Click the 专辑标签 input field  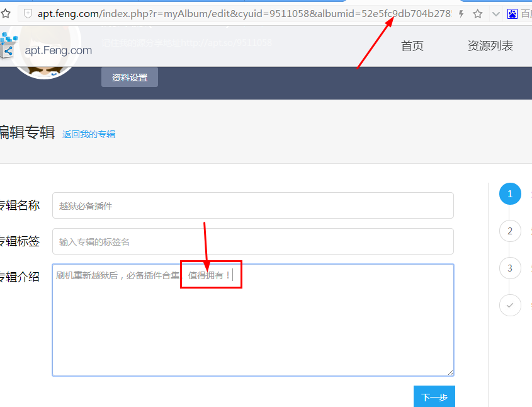click(252, 241)
